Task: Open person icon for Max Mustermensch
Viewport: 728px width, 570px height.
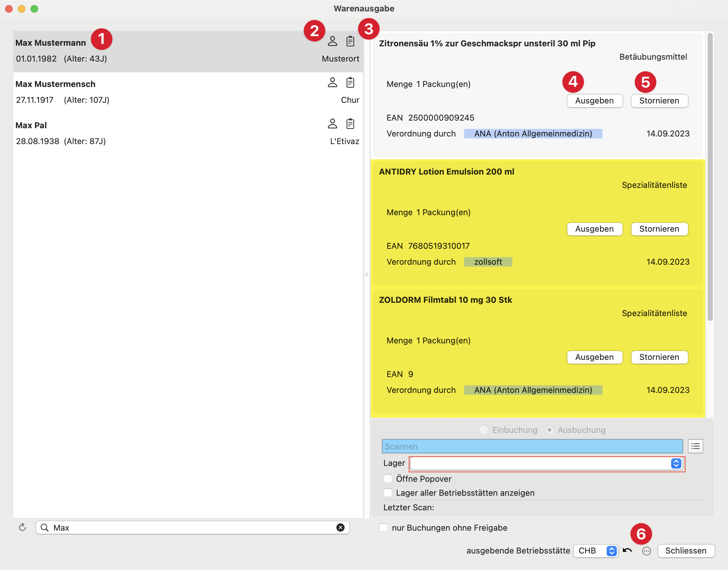Action: 332,83
